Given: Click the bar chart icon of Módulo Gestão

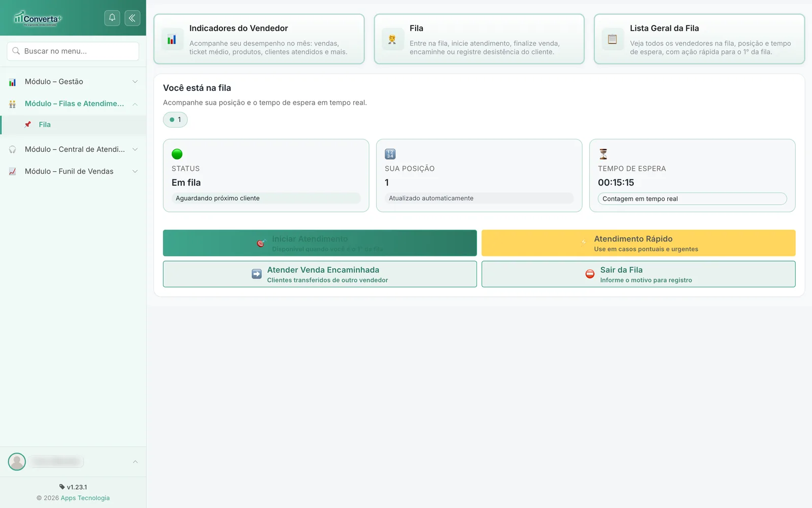Looking at the screenshot, I should pyautogui.click(x=13, y=82).
